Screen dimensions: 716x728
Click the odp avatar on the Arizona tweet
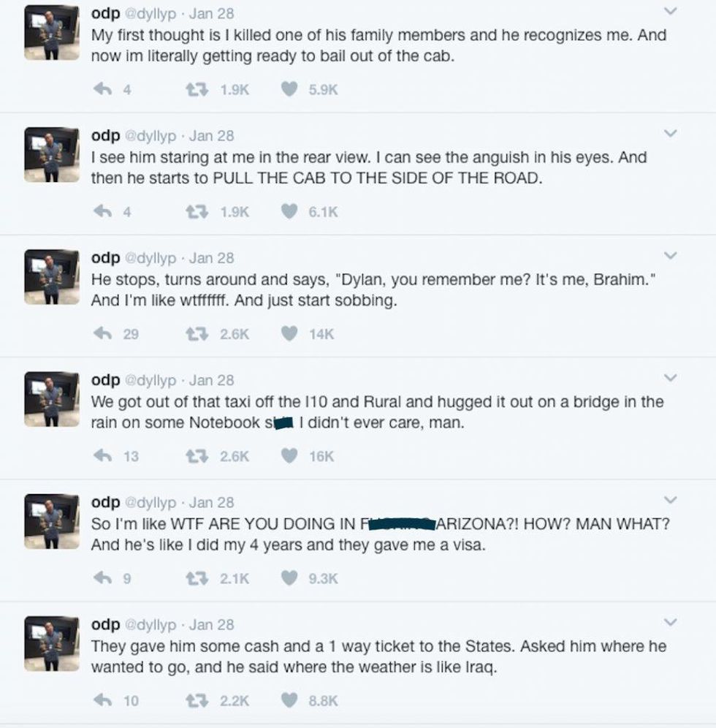[x=51, y=519]
